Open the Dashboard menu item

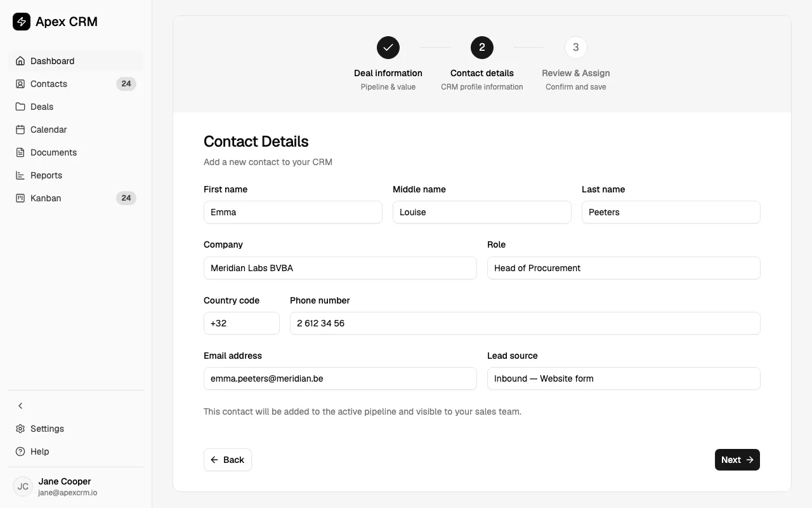tap(76, 61)
